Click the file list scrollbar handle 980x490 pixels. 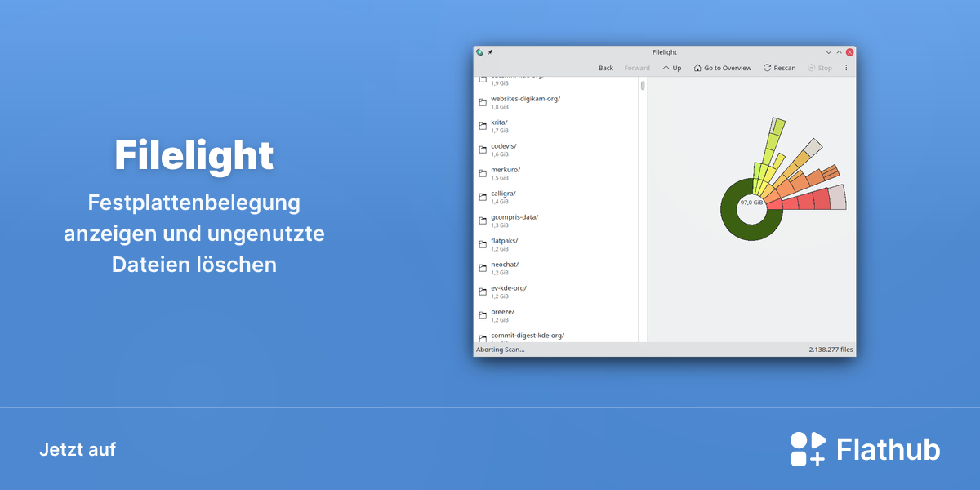coord(643,85)
